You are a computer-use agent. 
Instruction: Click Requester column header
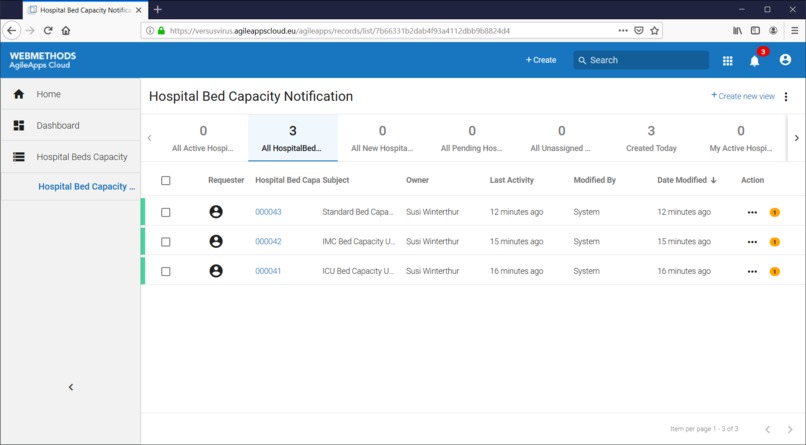tap(226, 180)
